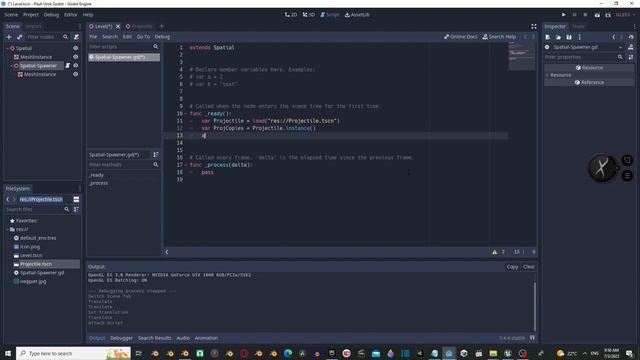Screen dimensions: 640x360
Task: Fold the _ready function on line 10
Action: point(186,113)
